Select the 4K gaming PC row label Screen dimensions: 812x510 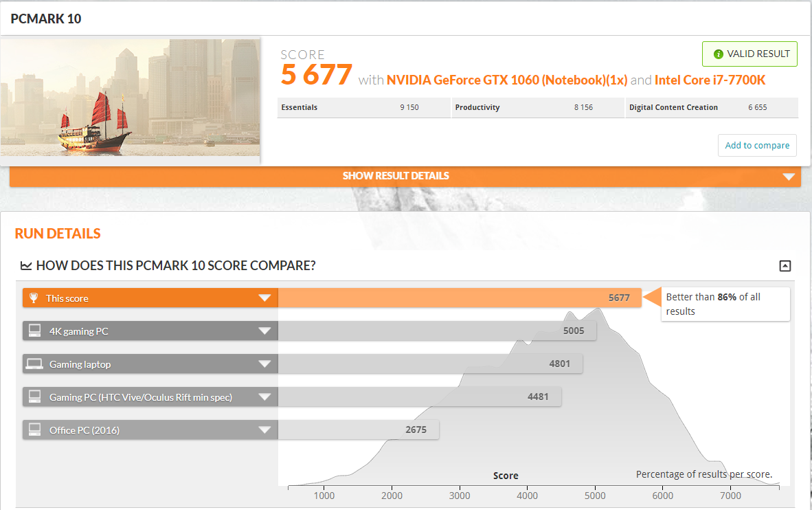click(x=79, y=331)
